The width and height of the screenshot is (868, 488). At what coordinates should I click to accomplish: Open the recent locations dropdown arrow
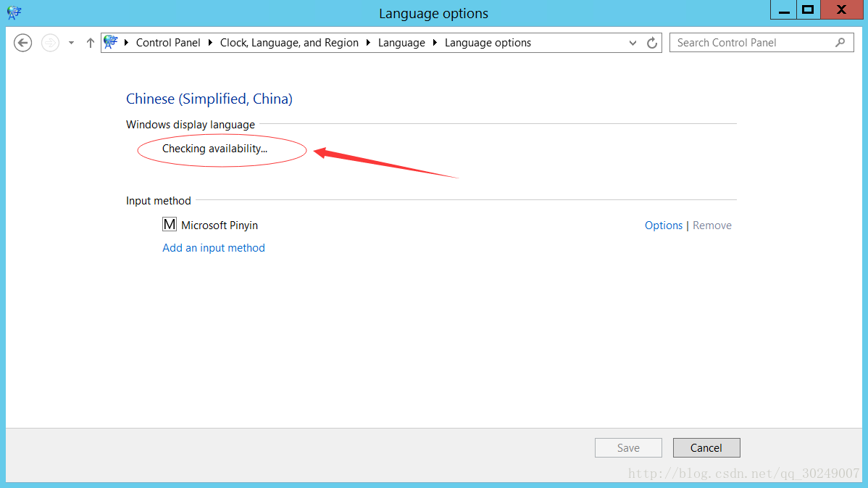click(x=71, y=43)
